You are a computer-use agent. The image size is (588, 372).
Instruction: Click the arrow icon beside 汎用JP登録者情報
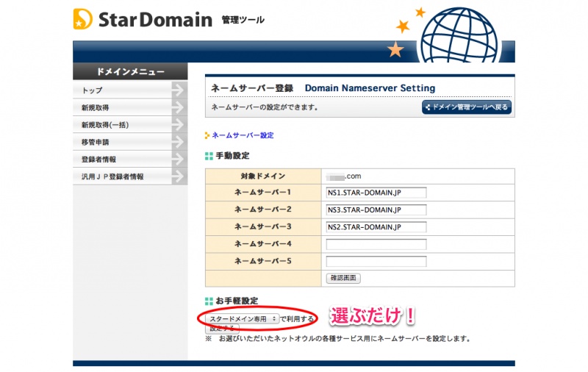pyautogui.click(x=179, y=176)
